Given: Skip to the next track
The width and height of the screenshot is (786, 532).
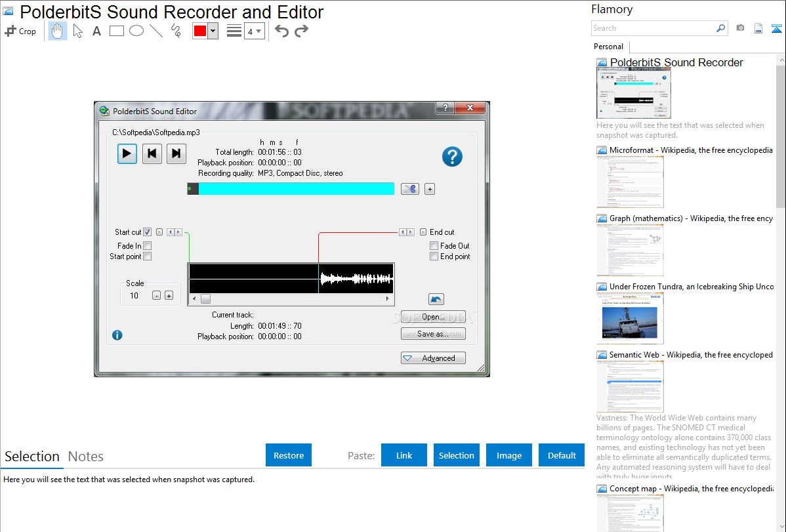Looking at the screenshot, I should (176, 153).
